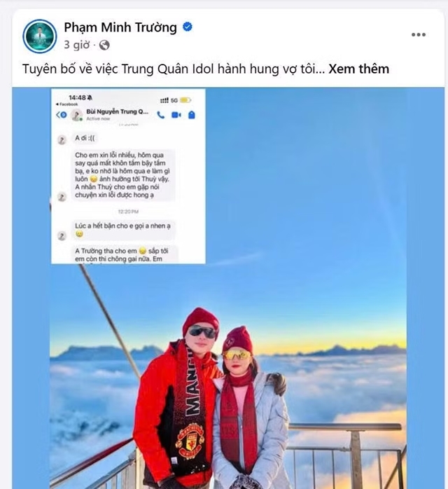Tap the chat header contact avatar
Screen dimensions: 448x489
[76, 116]
